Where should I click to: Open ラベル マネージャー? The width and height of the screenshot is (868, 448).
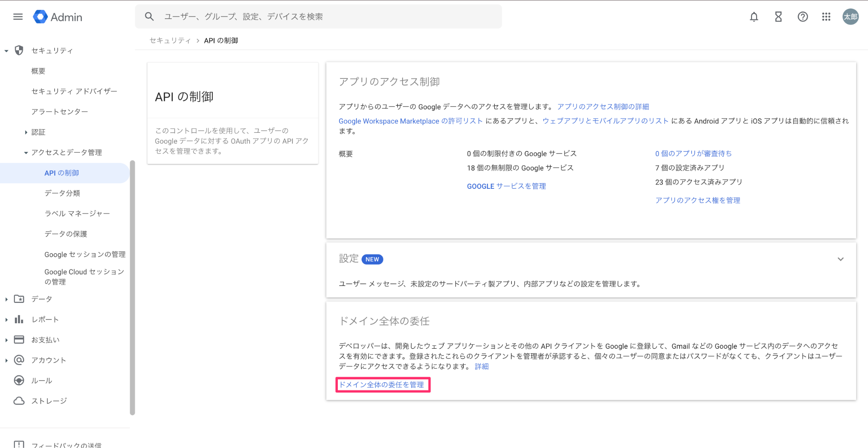click(77, 213)
